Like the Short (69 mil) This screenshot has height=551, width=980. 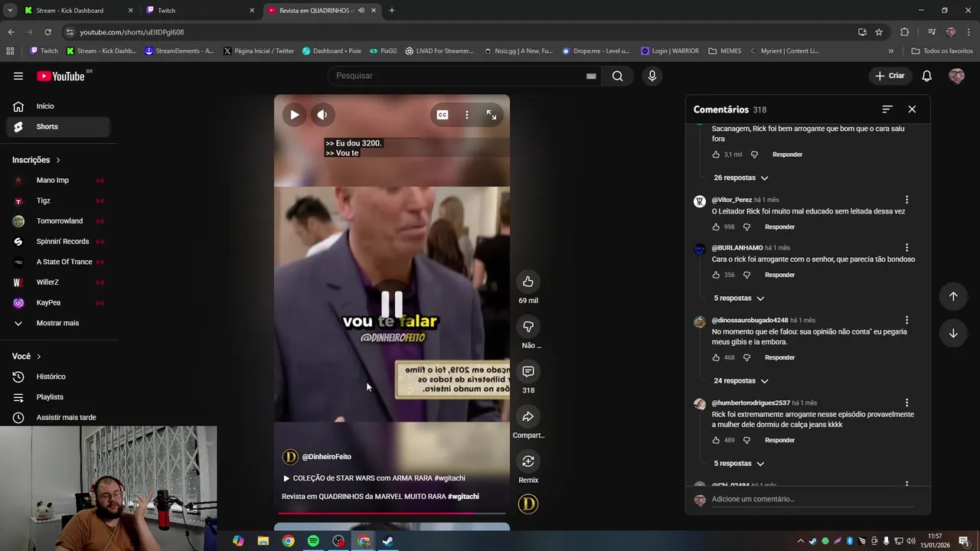[528, 282]
